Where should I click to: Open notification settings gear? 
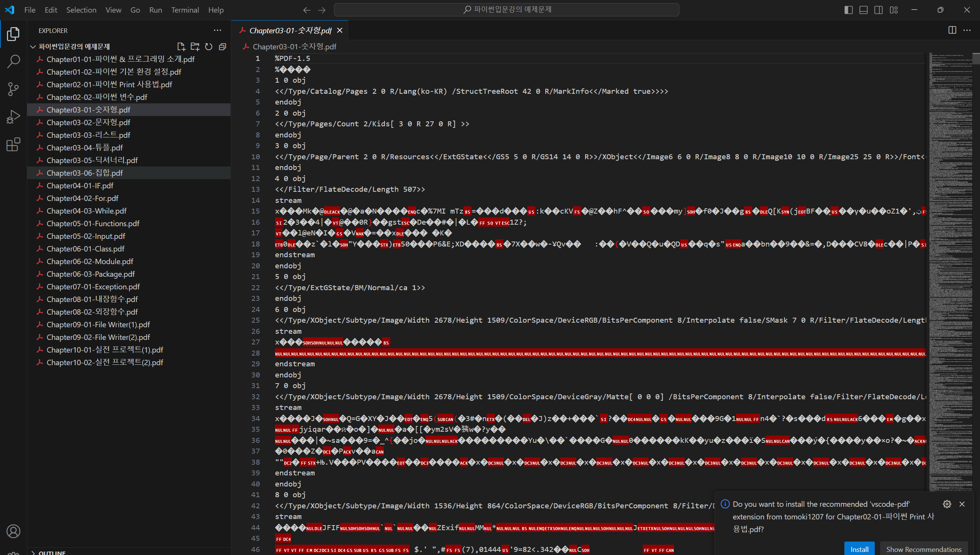coord(947,504)
